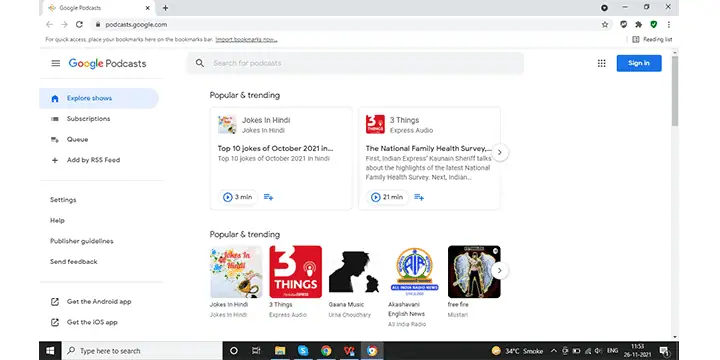Play the 3 min Jokes episode
The width and height of the screenshot is (720, 360).
pos(238,197)
